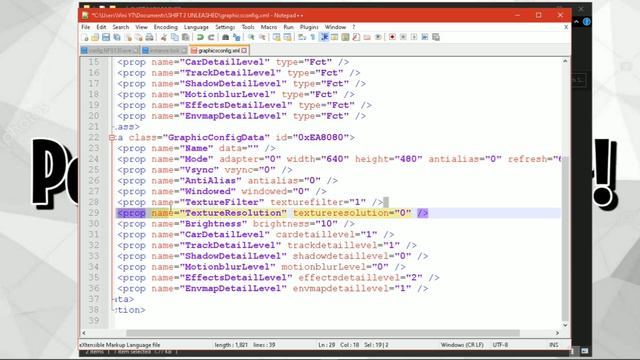Image resolution: width=640 pixels, height=360 pixels.
Task: Click the blue help icon in background window
Action: pyautogui.click(x=587, y=22)
